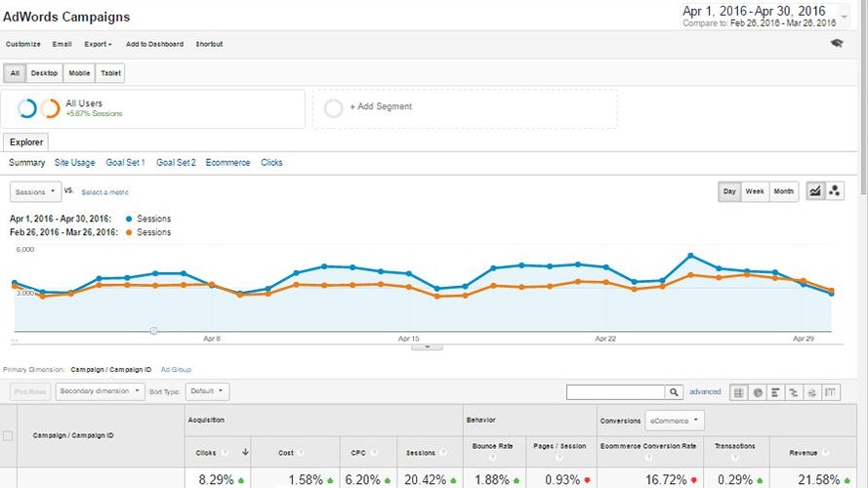Select the comparison view icon
Image resolution: width=868 pixels, height=488 pixels.
(794, 392)
